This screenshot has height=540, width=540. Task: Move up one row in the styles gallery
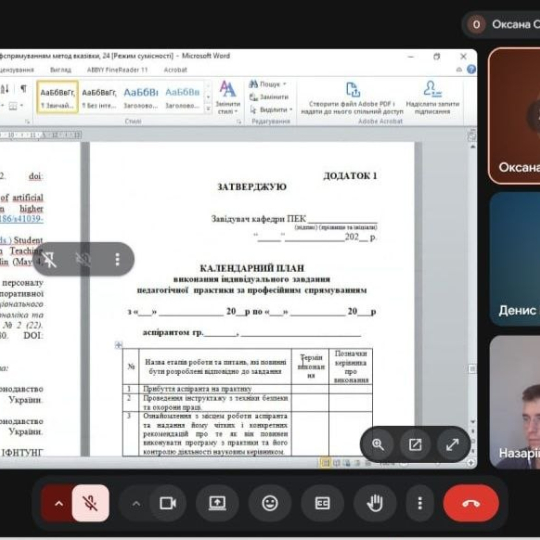coord(208,86)
